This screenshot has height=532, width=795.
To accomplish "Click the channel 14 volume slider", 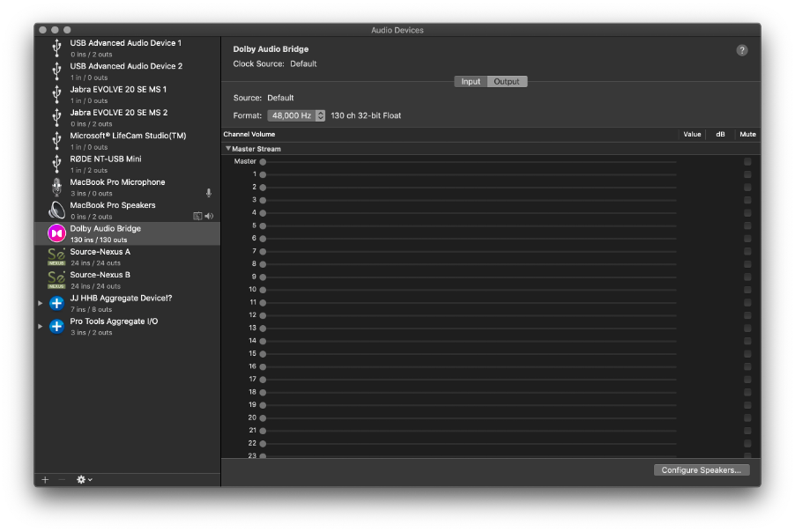I will (469, 341).
